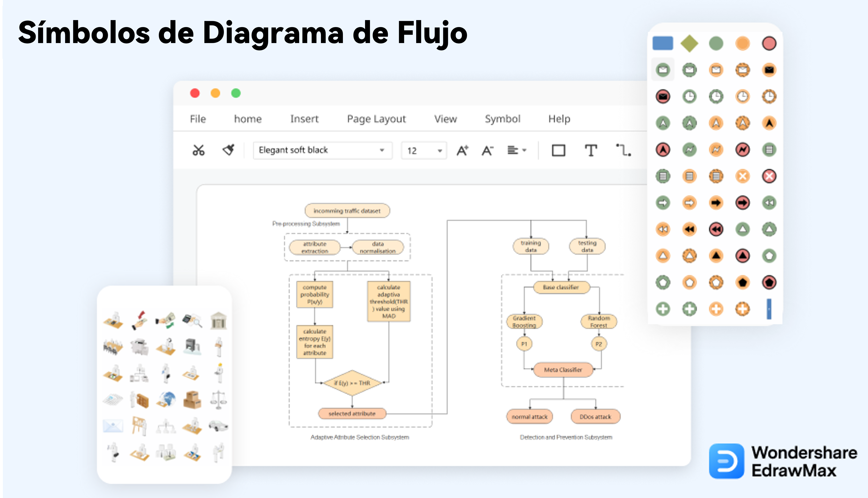This screenshot has height=498, width=868.
Task: Open the text alignment dropdown
Action: [x=523, y=150]
